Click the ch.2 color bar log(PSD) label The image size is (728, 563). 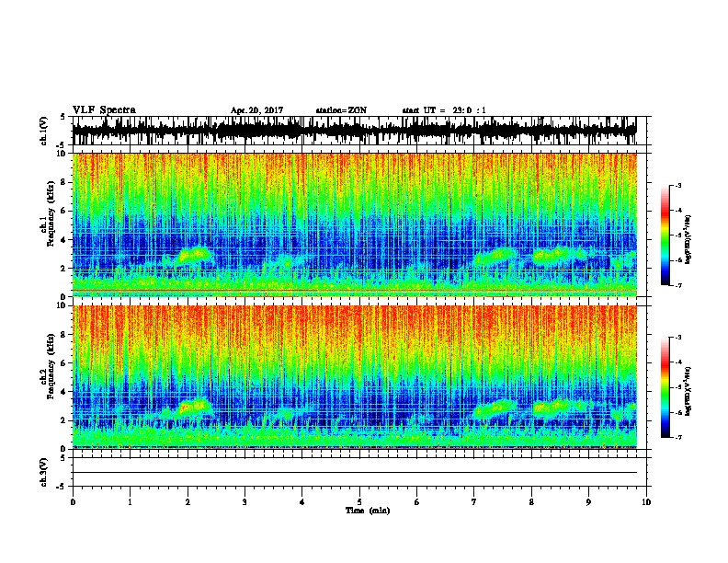coord(688,391)
